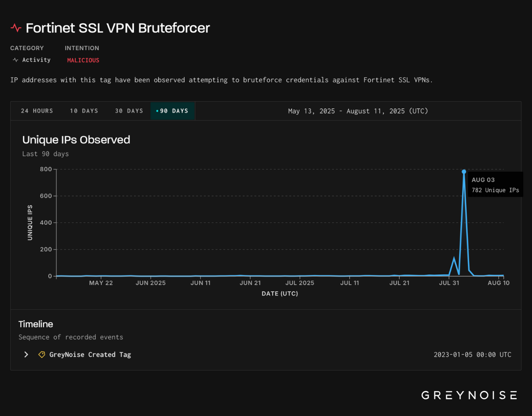
Task: Click the yellow tag icon in the Timeline
Action: 42,354
